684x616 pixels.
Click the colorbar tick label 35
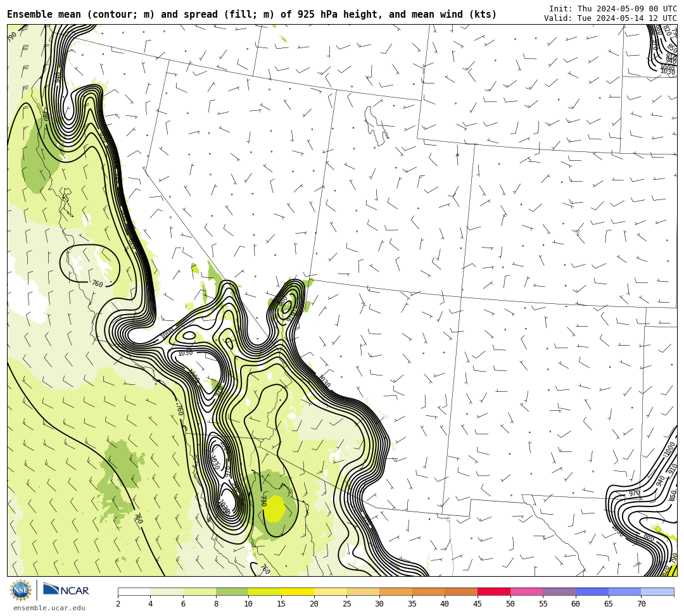412,604
